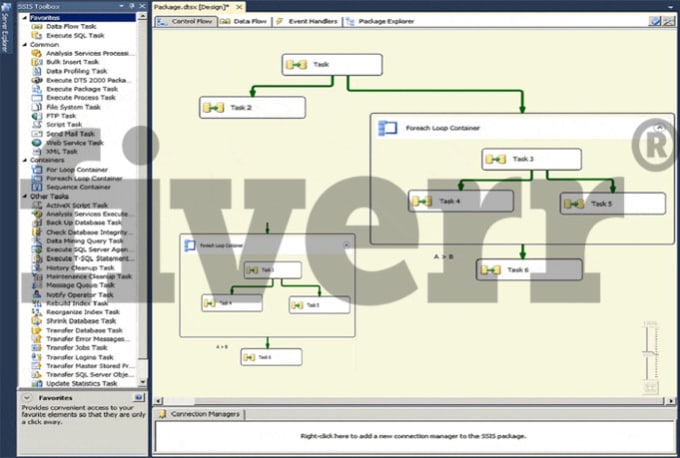Switch to the Control Flow tab
The height and width of the screenshot is (458, 680).
(185, 21)
